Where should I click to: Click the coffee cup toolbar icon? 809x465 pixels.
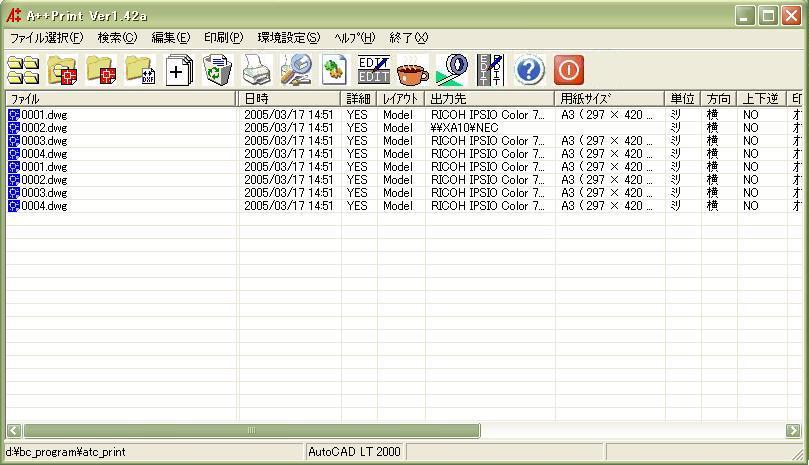(412, 70)
